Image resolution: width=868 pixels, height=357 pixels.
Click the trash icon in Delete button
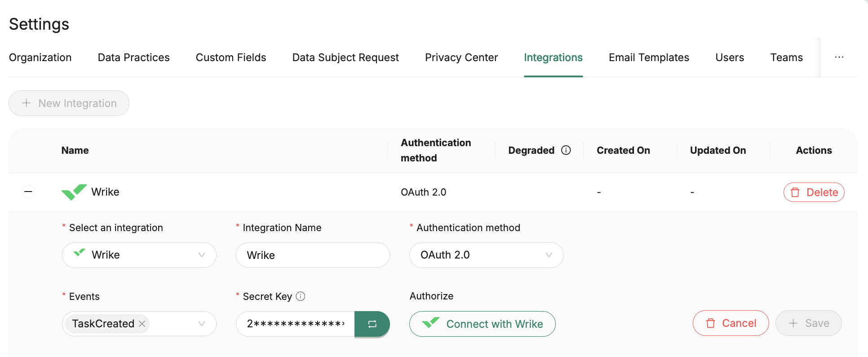tap(795, 192)
